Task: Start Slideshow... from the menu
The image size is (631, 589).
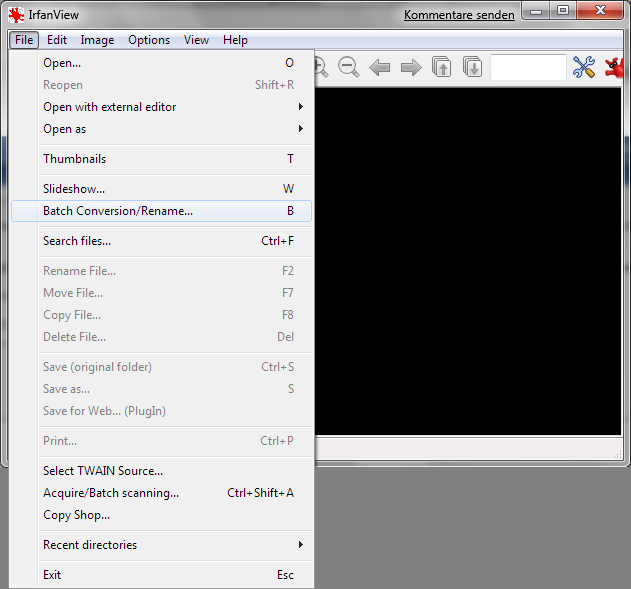Action: coord(161,189)
